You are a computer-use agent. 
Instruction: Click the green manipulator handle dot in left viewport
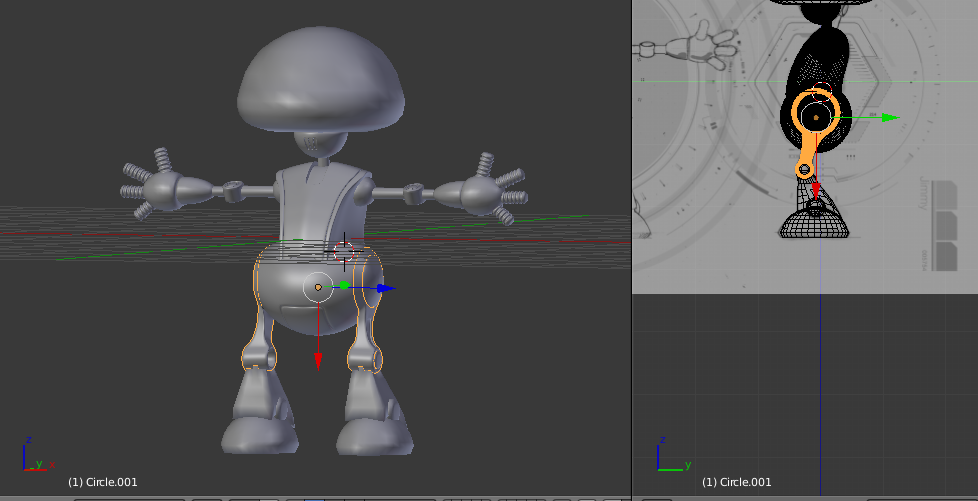344,286
